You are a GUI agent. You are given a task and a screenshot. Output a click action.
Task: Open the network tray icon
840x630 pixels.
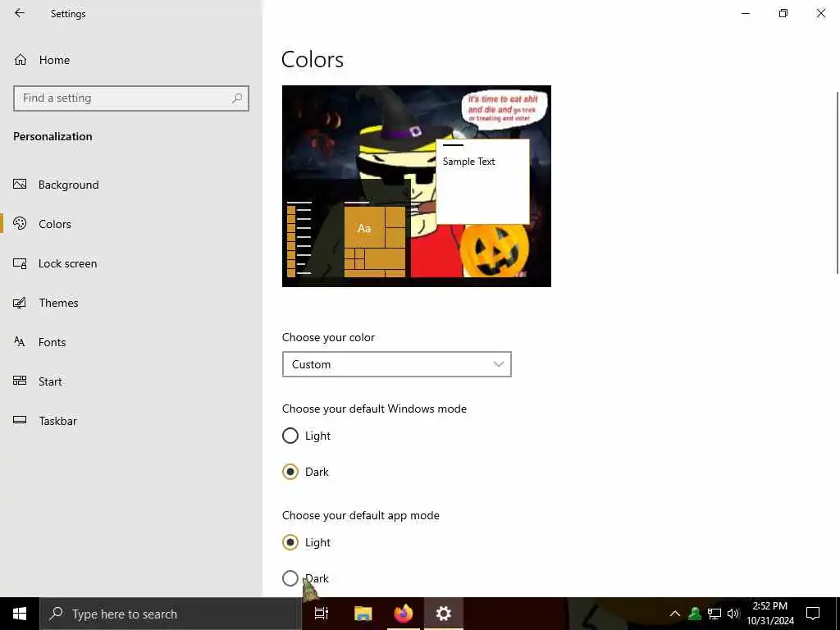(714, 614)
